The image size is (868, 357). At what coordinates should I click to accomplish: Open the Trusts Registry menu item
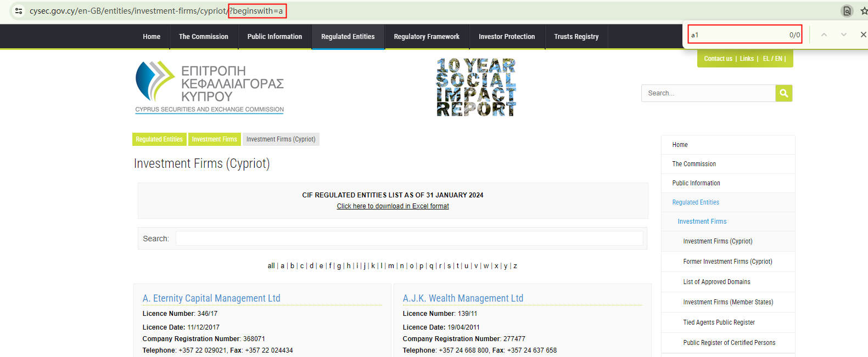(576, 37)
